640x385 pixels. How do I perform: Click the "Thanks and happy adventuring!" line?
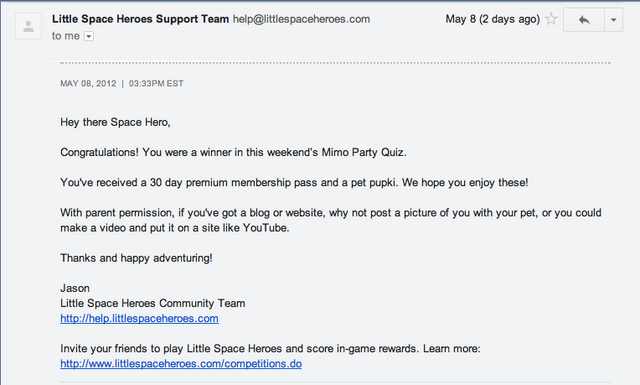[136, 258]
